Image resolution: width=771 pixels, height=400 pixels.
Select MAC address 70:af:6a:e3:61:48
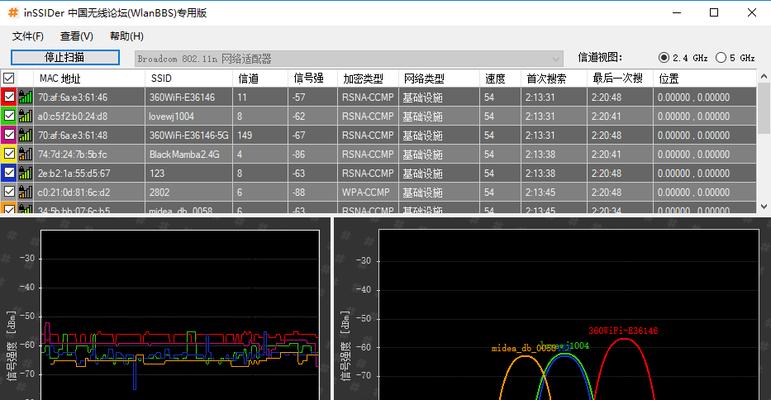coord(73,135)
